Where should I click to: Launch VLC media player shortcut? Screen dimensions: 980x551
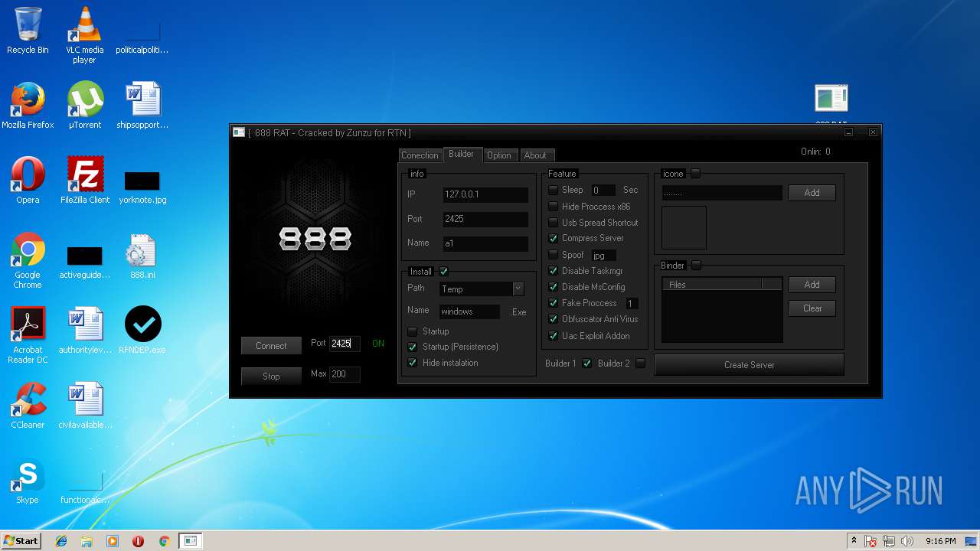coord(84,35)
